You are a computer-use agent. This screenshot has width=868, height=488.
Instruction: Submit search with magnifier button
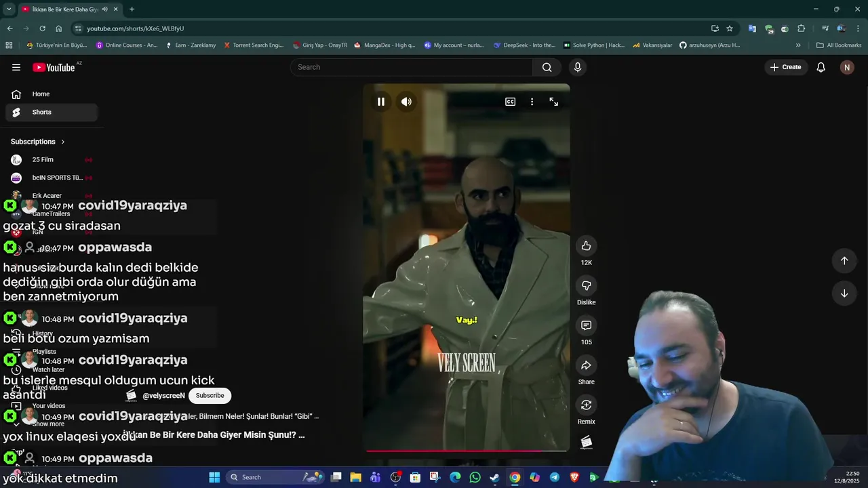point(547,67)
